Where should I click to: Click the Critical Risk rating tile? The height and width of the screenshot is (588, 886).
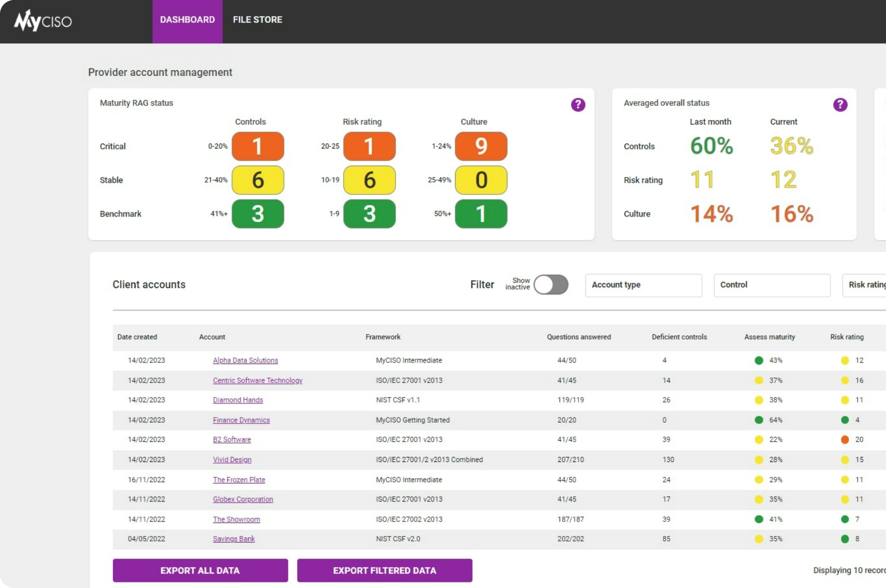(x=369, y=146)
